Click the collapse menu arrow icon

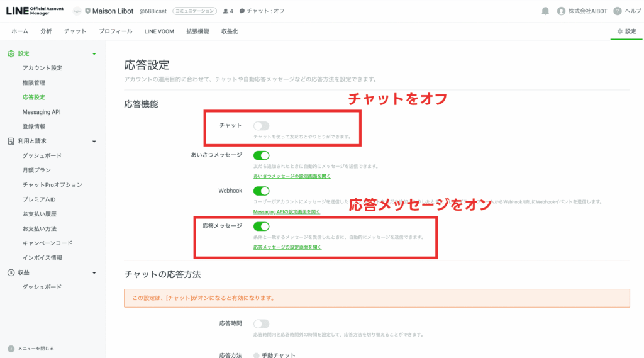11,349
